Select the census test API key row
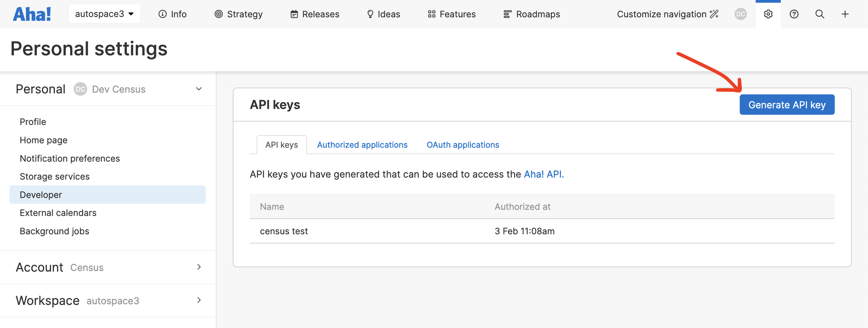868x328 pixels. (x=284, y=231)
